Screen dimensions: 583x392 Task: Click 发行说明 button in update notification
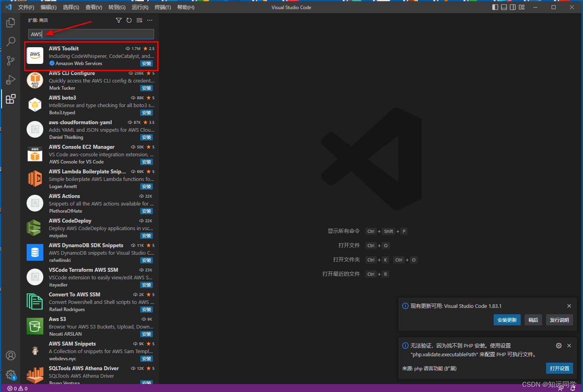[559, 320]
